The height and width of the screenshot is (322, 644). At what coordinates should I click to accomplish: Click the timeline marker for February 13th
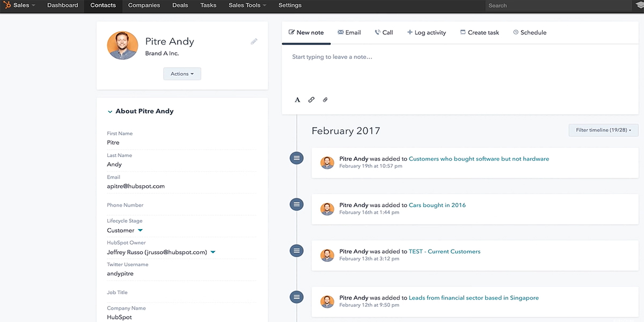(x=296, y=251)
